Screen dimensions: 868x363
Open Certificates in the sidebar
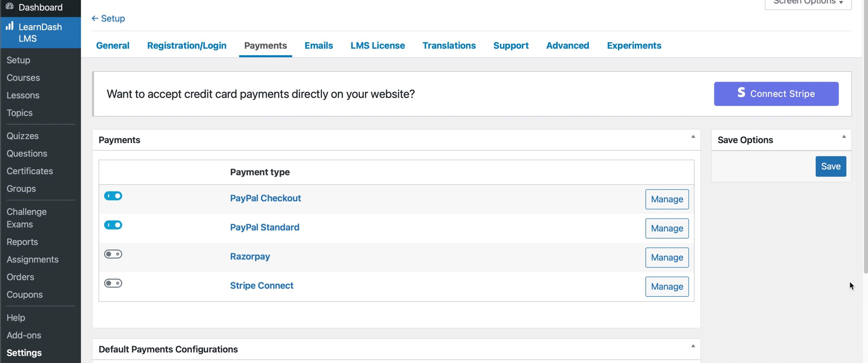point(30,171)
